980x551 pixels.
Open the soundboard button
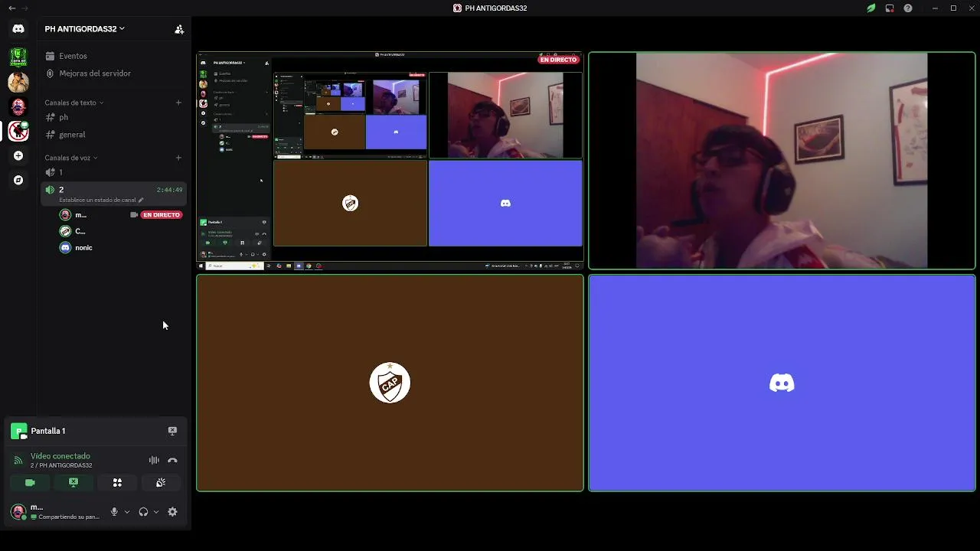coord(161,483)
